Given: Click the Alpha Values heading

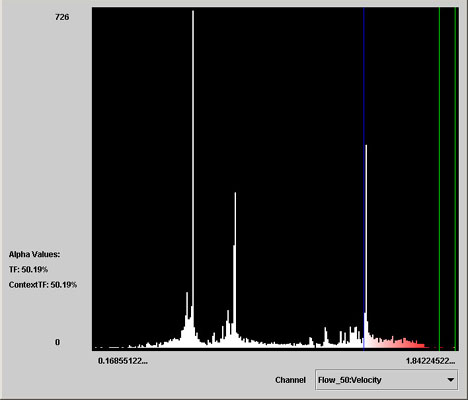Looking at the screenshot, I should [x=34, y=254].
